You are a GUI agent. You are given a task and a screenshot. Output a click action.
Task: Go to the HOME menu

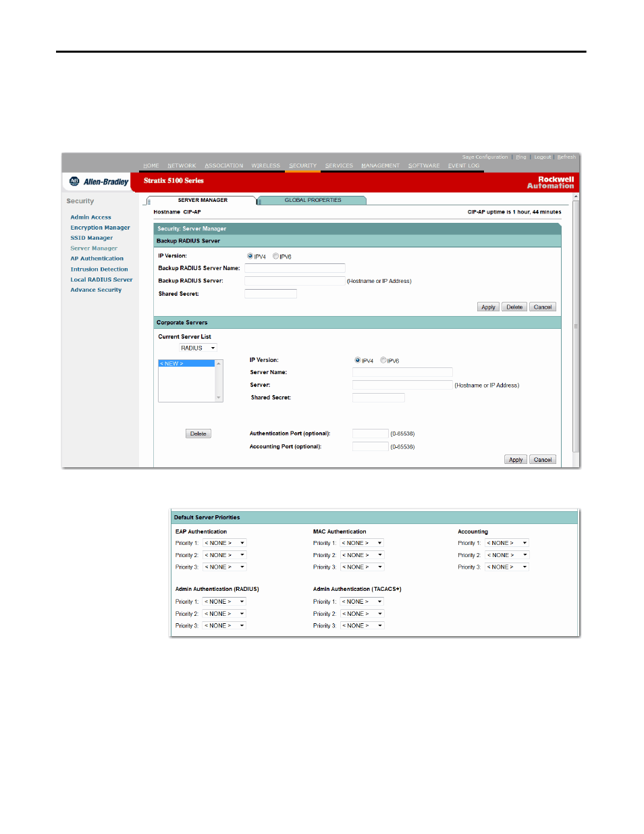pyautogui.click(x=151, y=165)
